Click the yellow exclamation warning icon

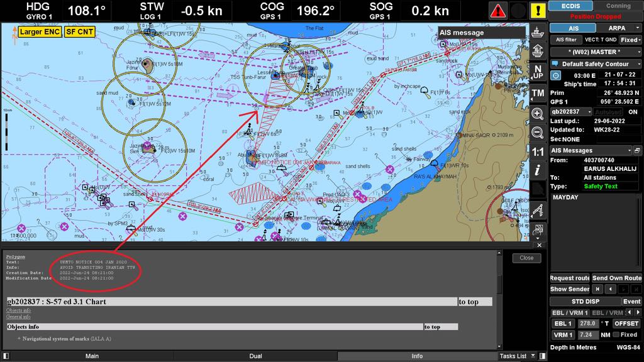click(538, 11)
